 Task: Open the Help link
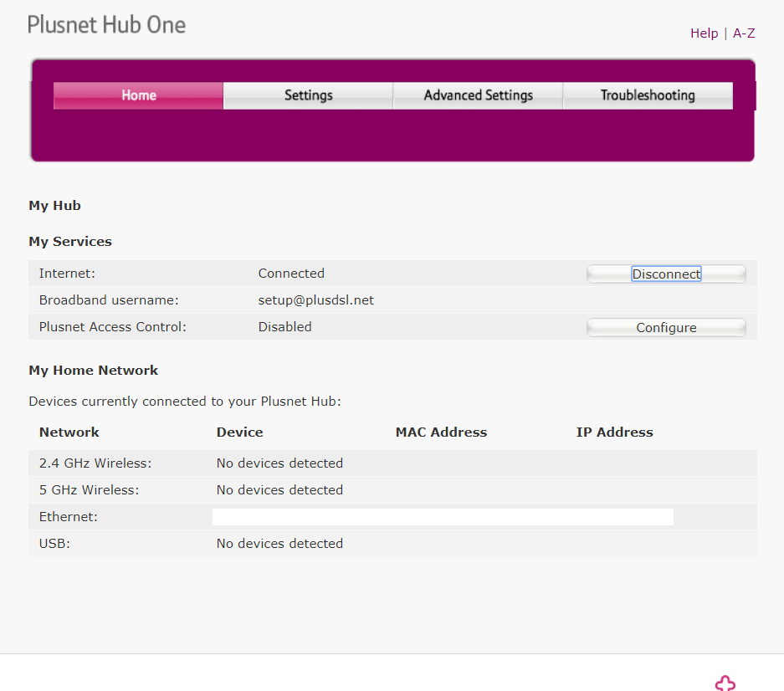[704, 33]
